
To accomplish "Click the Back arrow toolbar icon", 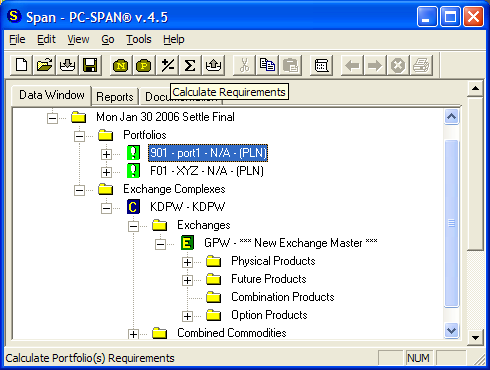I will tap(352, 65).
